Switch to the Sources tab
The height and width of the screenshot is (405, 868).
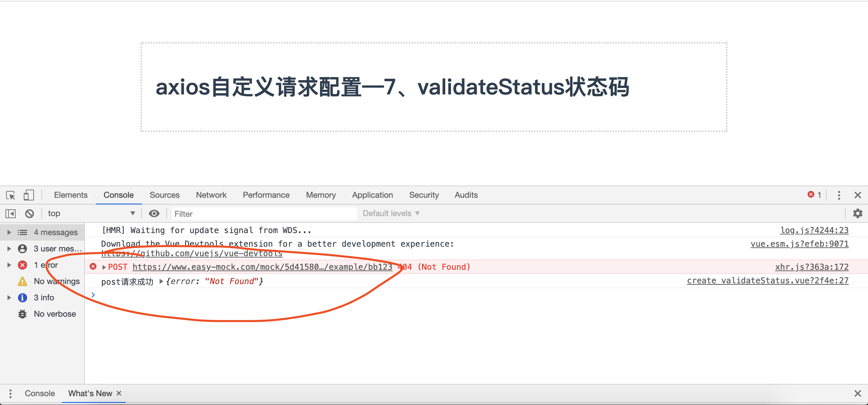coord(164,195)
